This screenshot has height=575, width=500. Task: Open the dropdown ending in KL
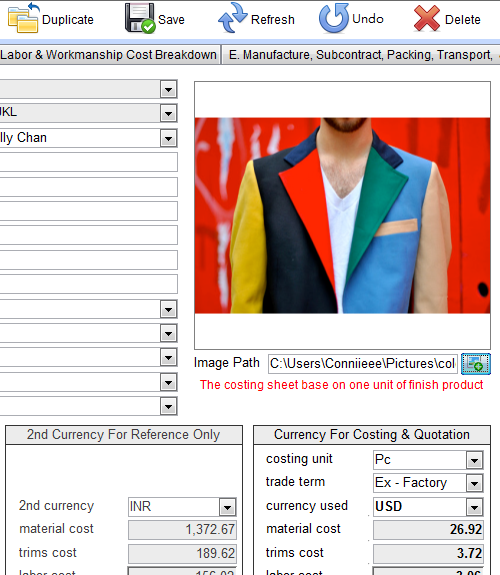(168, 113)
